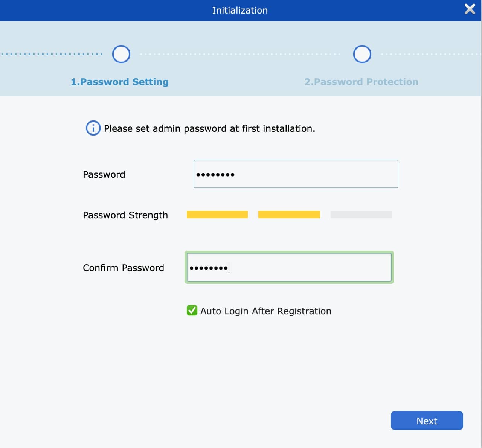Click the Confirm Password label
This screenshot has width=482, height=448.
point(124,268)
